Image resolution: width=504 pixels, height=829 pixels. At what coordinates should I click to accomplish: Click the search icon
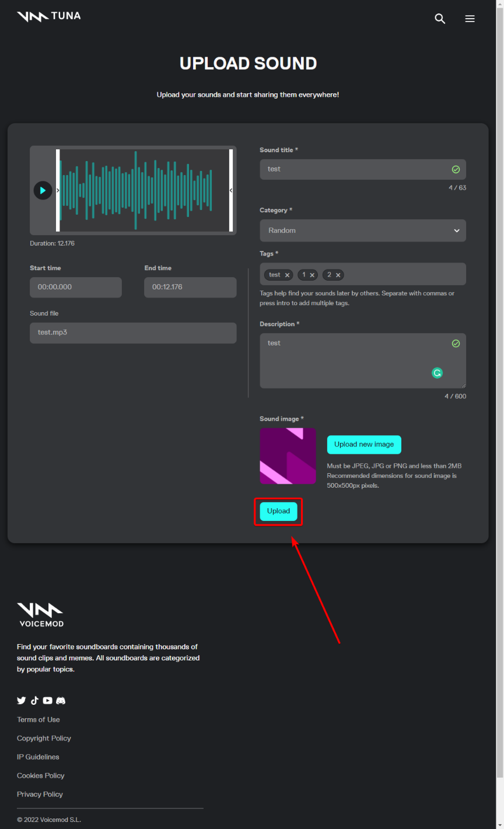coord(440,18)
